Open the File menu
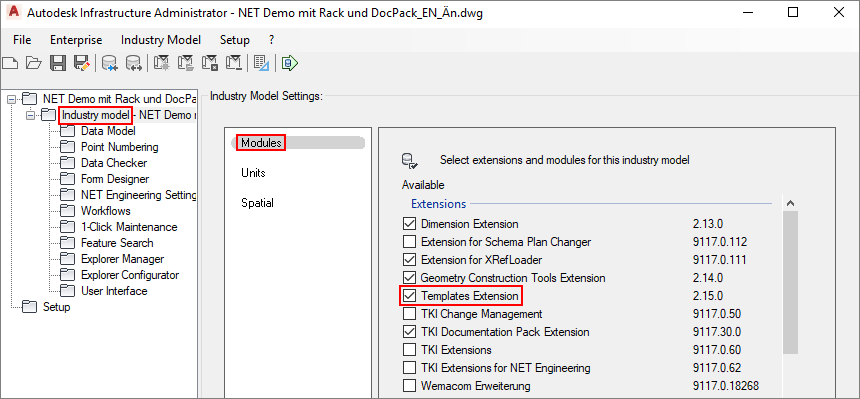 tap(22, 40)
